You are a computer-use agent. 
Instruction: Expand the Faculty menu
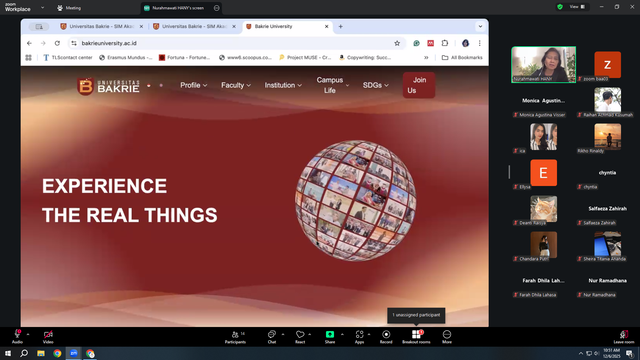[x=236, y=85]
